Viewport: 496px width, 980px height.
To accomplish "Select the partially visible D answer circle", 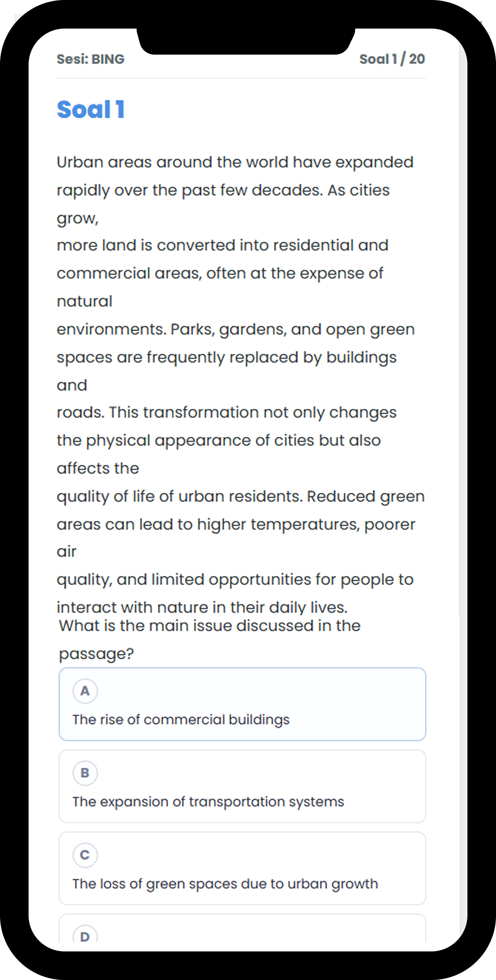I will point(85,935).
